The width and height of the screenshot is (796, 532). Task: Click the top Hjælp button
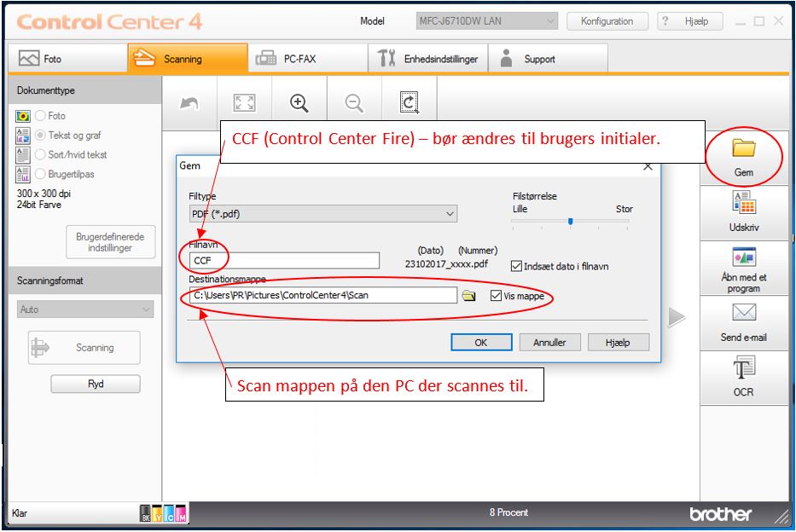coord(690,21)
